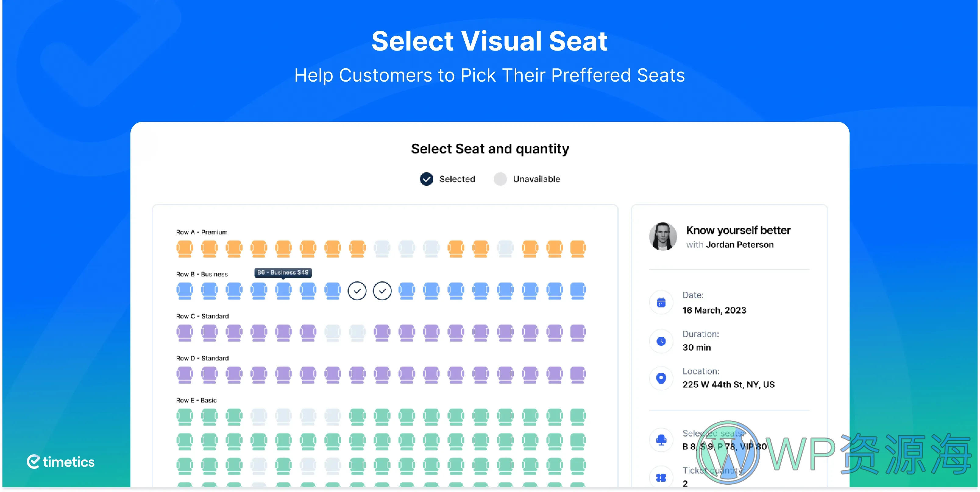Click the Unavailable legend gray circle

pos(500,179)
